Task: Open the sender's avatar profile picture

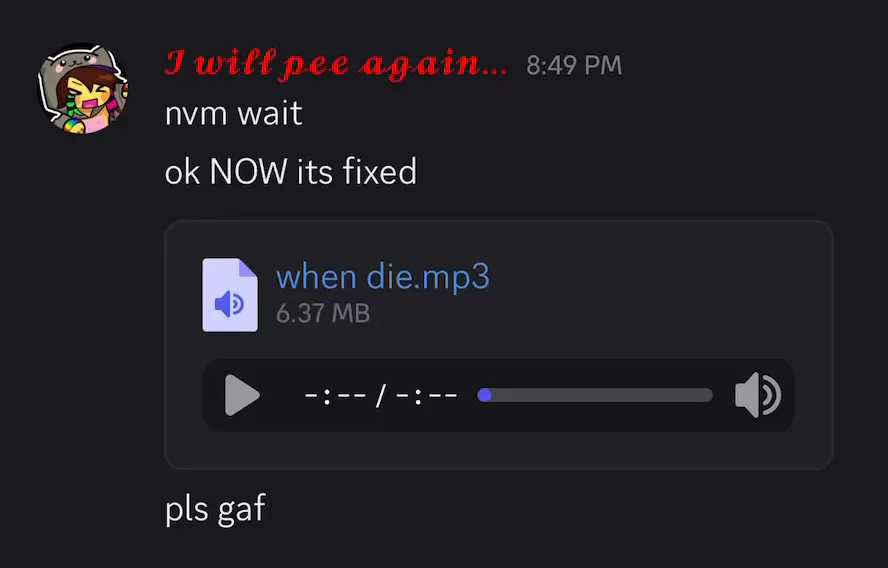Action: 83,88
